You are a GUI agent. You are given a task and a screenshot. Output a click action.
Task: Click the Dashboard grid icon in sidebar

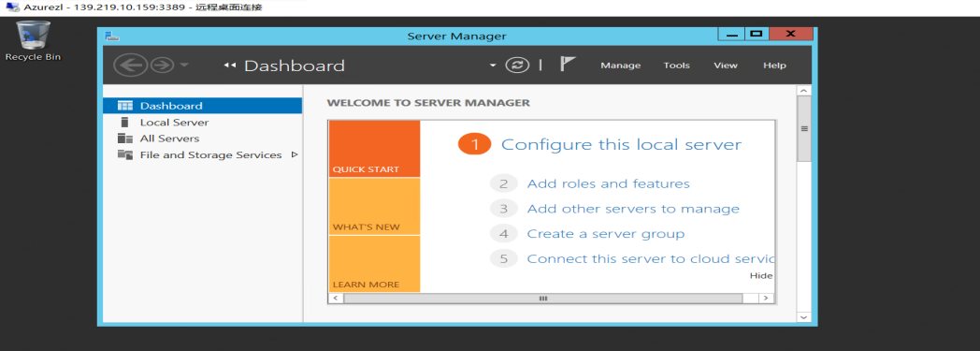[125, 106]
